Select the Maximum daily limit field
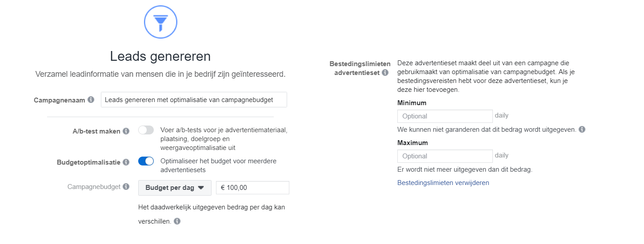The image size is (644, 244). pyautogui.click(x=445, y=156)
